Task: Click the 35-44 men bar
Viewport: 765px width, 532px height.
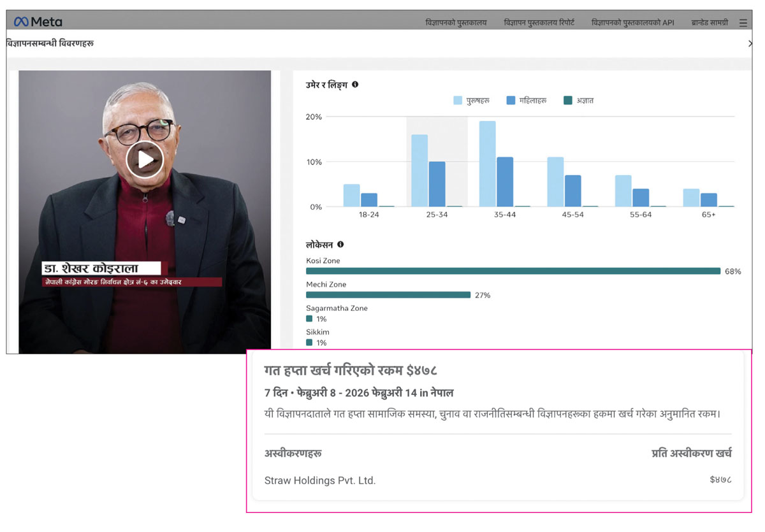Action: [488, 164]
